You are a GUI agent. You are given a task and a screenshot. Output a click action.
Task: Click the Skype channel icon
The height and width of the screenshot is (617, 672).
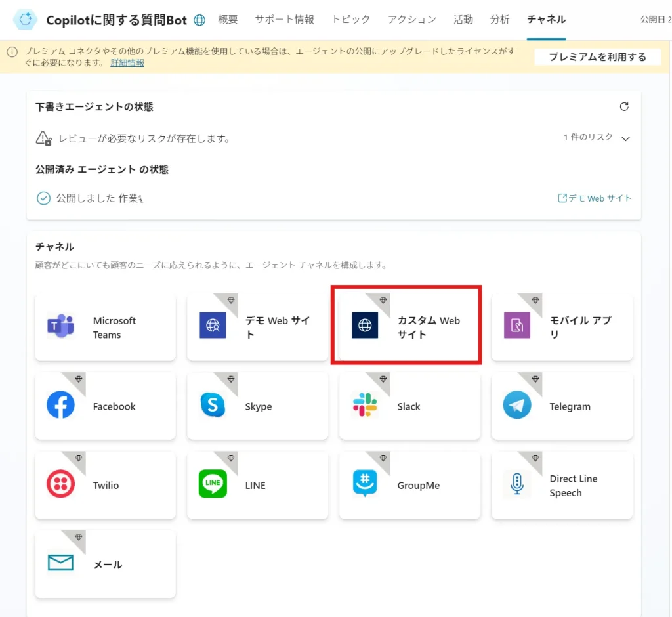pyautogui.click(x=213, y=406)
